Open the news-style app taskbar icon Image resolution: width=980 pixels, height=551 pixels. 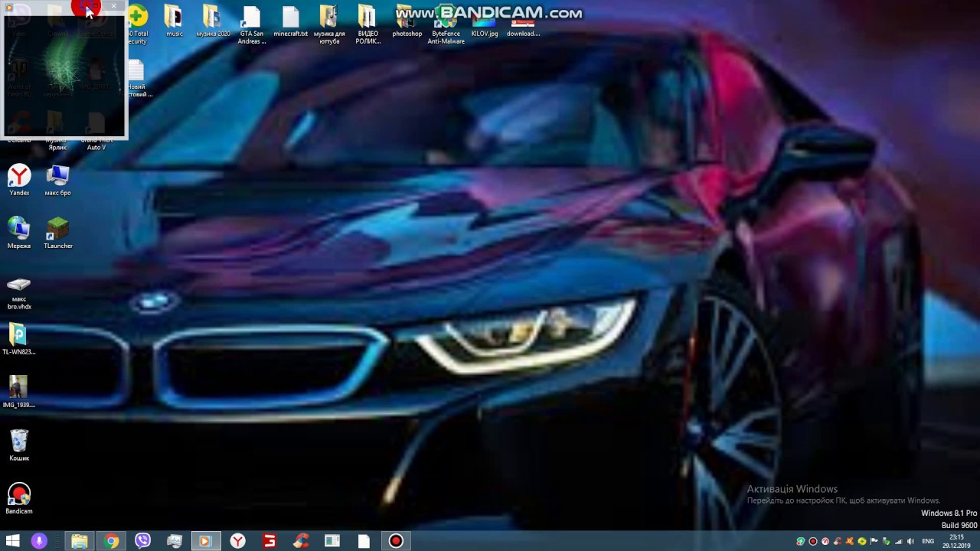click(332, 541)
